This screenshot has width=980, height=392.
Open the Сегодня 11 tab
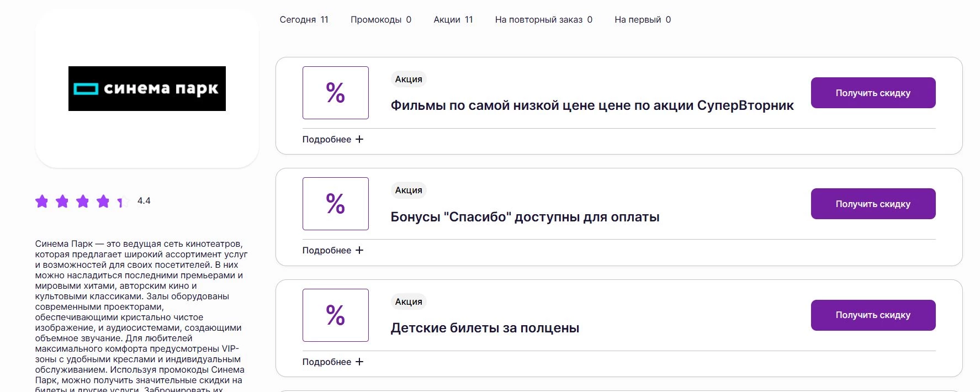click(x=304, y=19)
